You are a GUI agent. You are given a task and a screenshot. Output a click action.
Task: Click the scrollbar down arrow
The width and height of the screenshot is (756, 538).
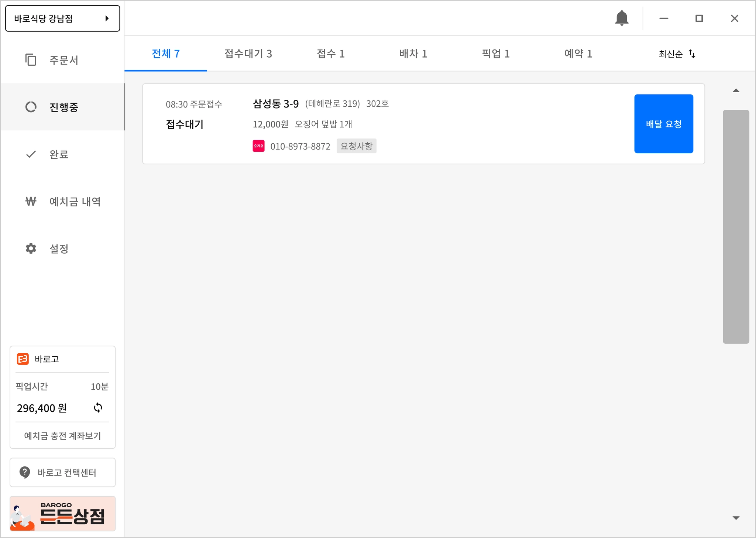pyautogui.click(x=736, y=518)
